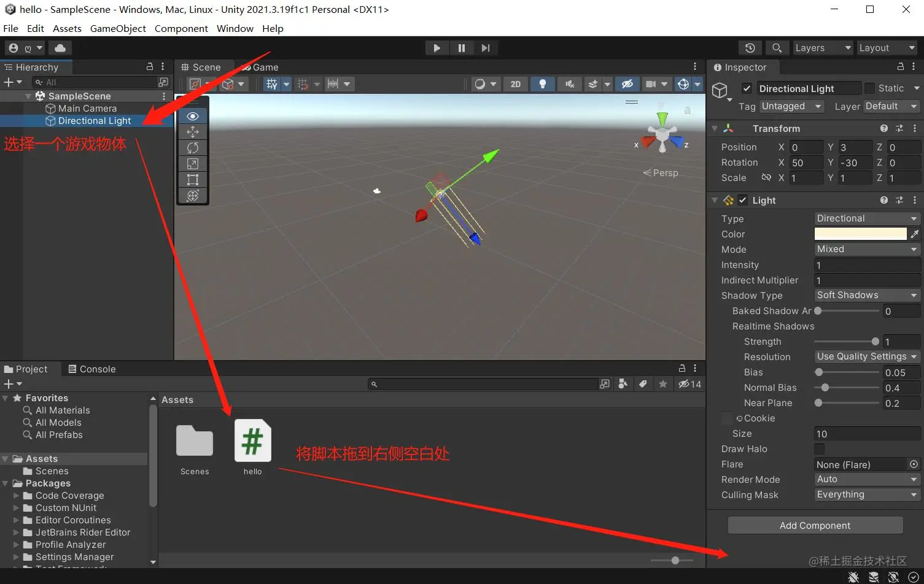Open the Shadow Type dropdown

click(866, 295)
